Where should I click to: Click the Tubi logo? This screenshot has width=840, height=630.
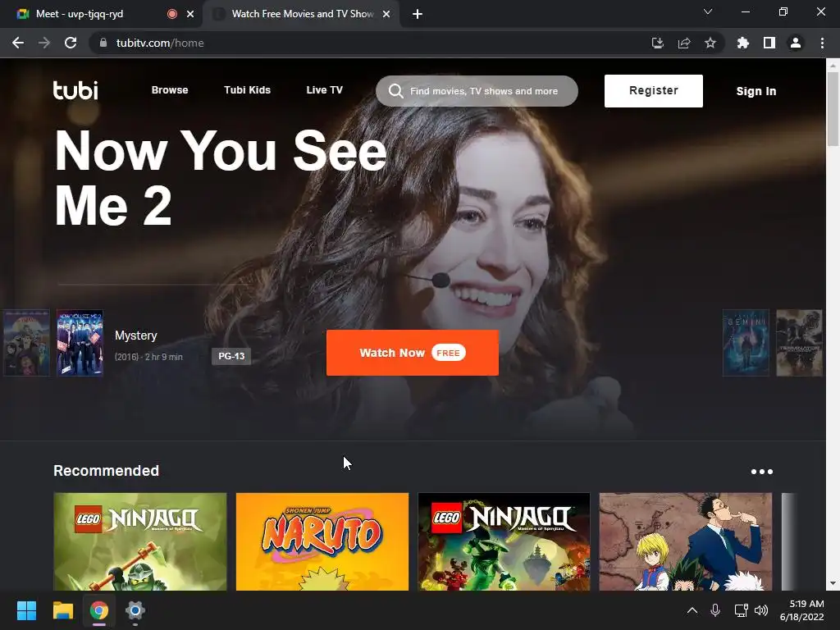(x=75, y=90)
